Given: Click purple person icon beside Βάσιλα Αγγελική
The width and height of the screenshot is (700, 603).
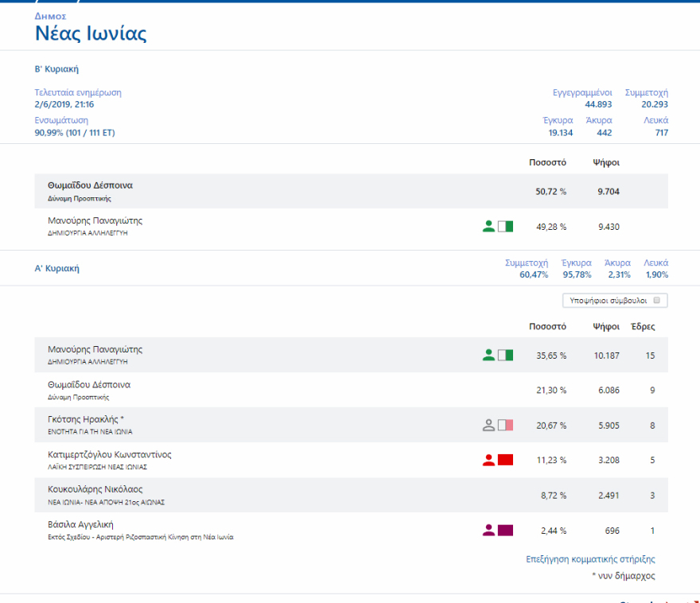Looking at the screenshot, I should click(488, 530).
